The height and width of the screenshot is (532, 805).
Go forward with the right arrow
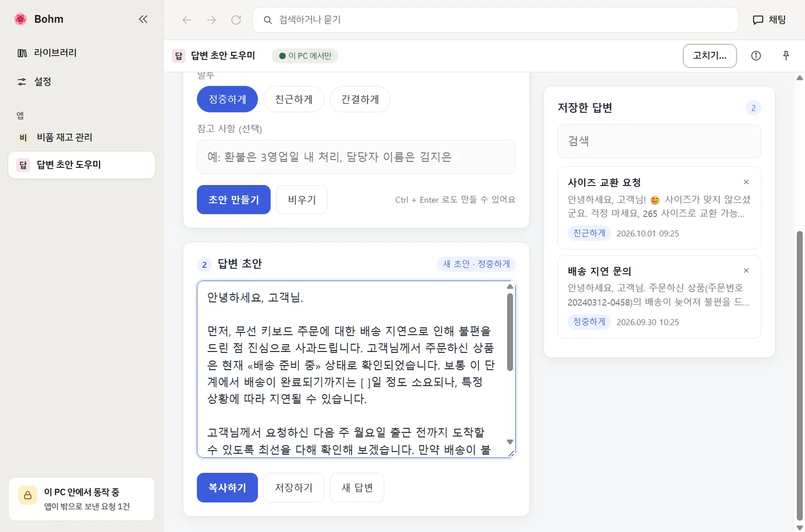[x=211, y=20]
